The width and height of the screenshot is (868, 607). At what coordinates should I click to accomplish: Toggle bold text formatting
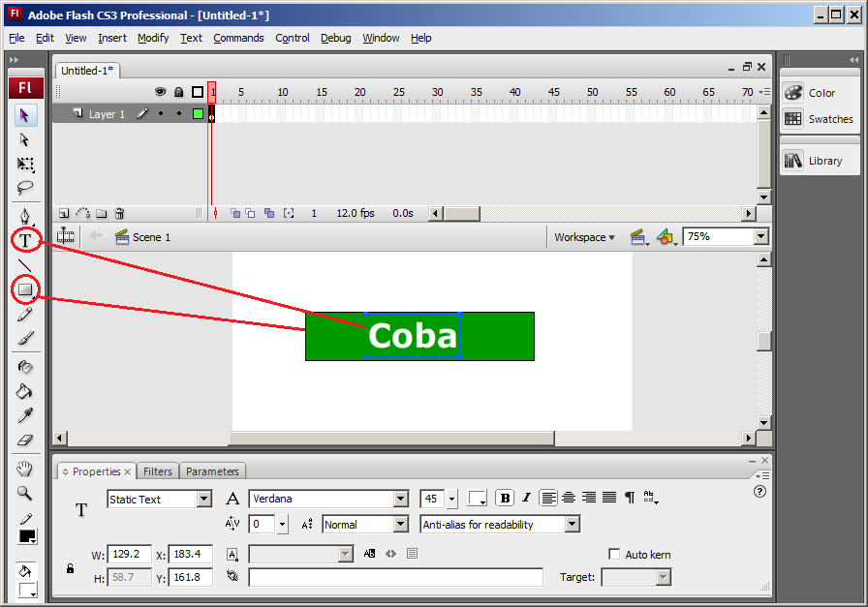(x=504, y=498)
